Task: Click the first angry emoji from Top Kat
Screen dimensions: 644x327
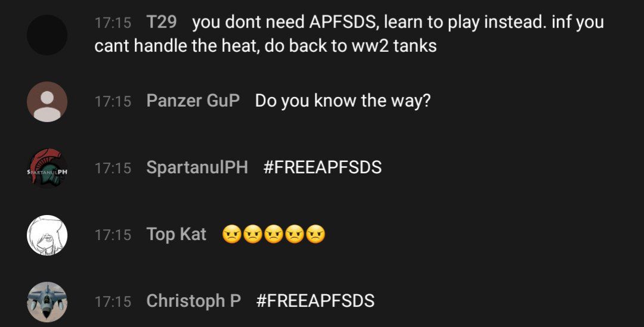Action: pyautogui.click(x=231, y=235)
